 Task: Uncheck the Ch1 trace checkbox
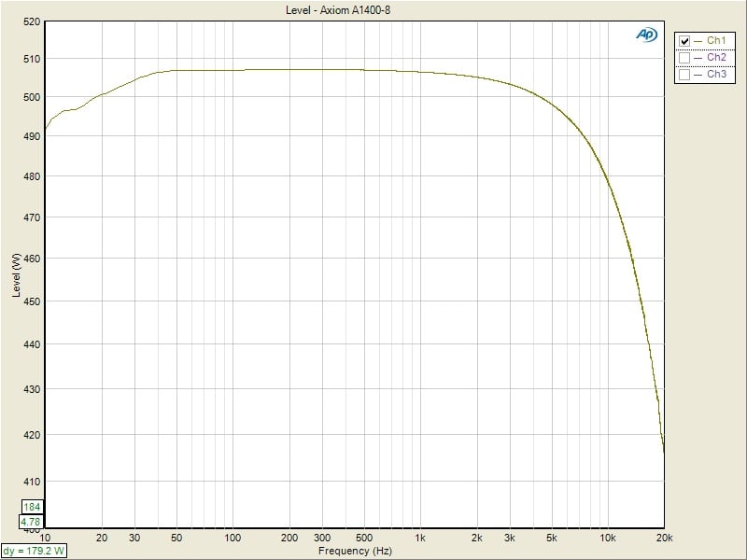point(684,41)
